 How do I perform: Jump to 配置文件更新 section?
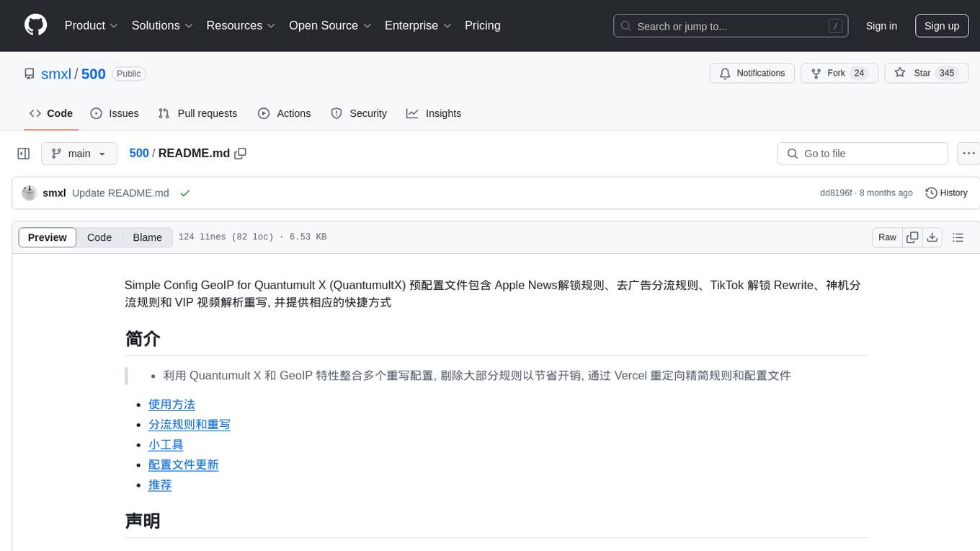point(184,464)
